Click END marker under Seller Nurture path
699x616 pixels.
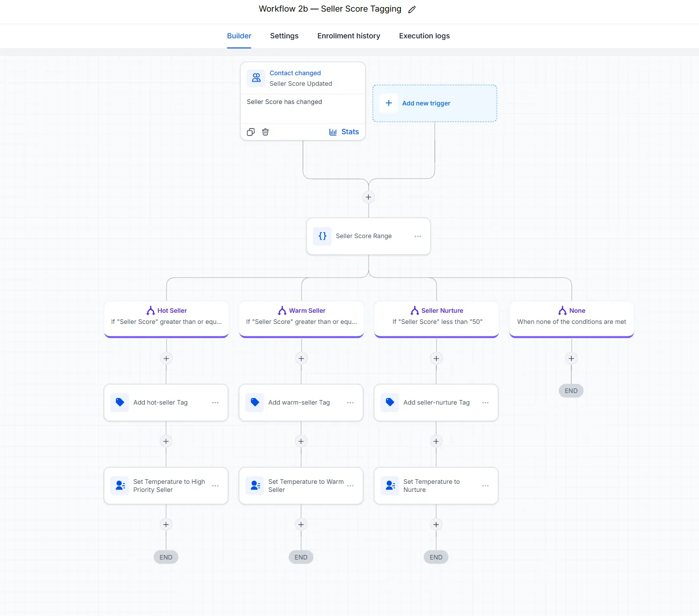point(436,557)
